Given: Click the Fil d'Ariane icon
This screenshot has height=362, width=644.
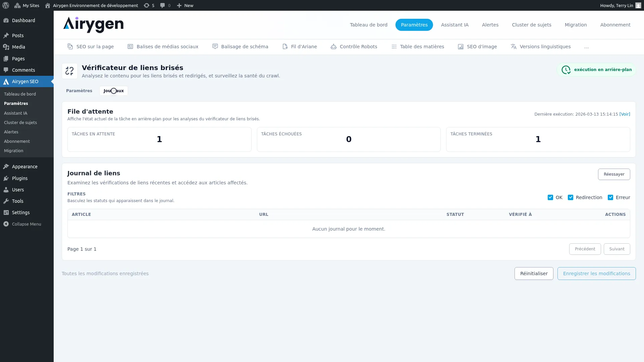Looking at the screenshot, I should 285,47.
